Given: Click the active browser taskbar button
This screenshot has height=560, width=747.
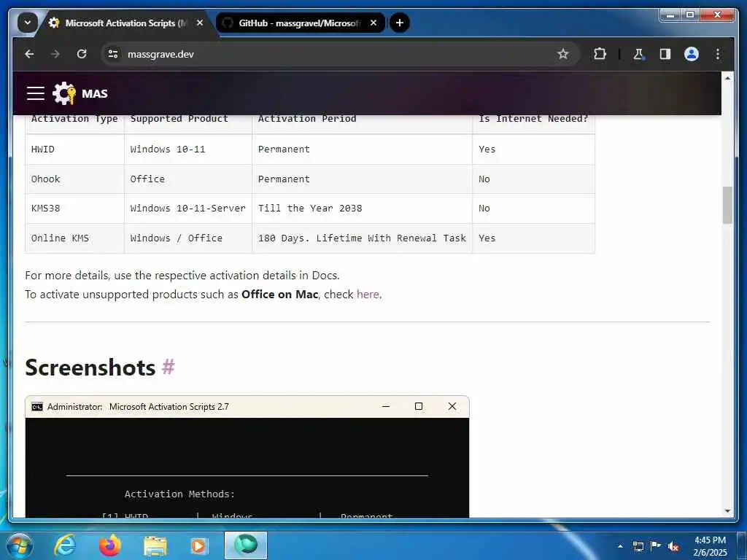Looking at the screenshot, I should pyautogui.click(x=246, y=545).
